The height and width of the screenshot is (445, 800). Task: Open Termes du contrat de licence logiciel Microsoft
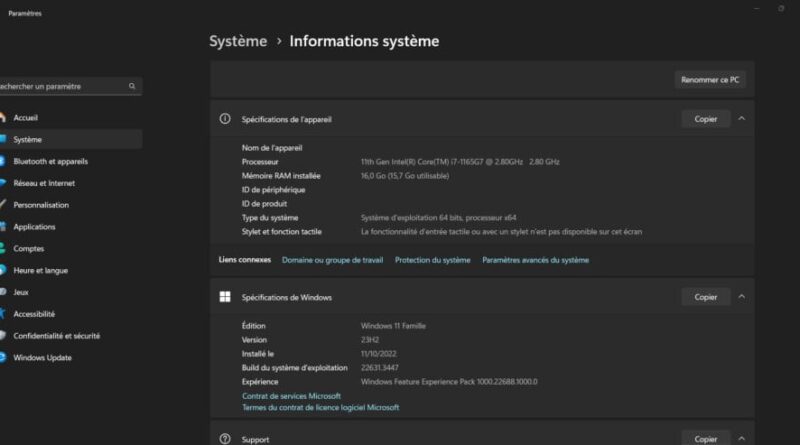pos(320,408)
